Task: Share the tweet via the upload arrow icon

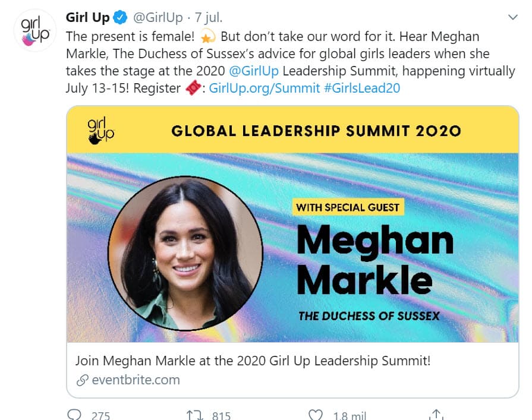Action: pos(436,414)
